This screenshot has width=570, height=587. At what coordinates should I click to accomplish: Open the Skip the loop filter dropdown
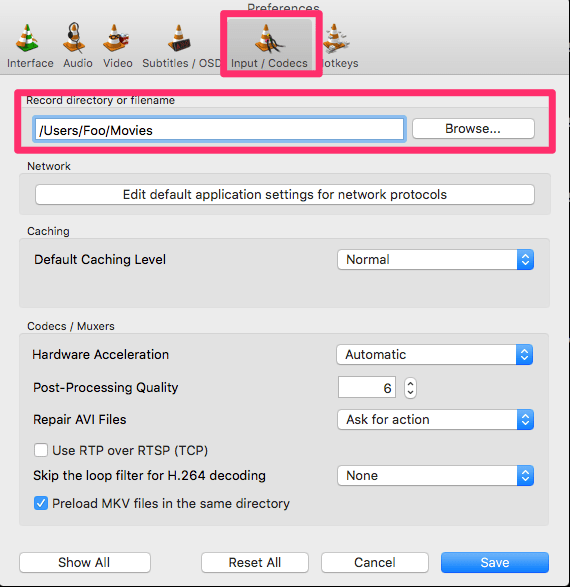coord(435,475)
